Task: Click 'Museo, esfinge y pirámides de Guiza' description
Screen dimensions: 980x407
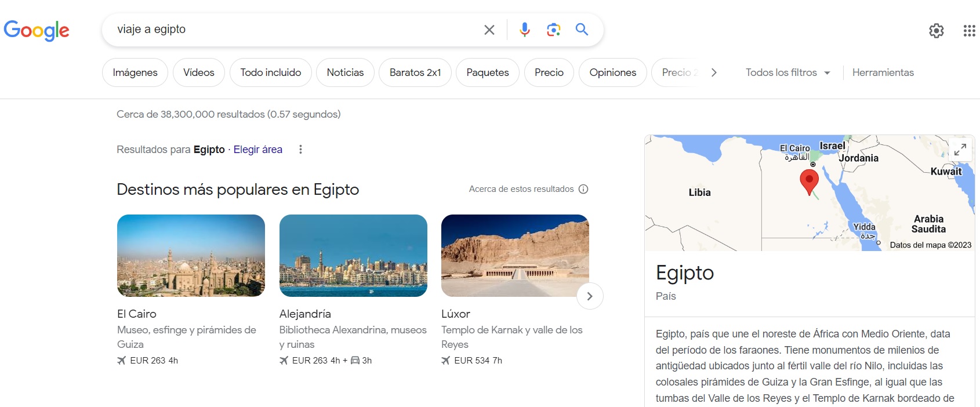Action: 187,337
